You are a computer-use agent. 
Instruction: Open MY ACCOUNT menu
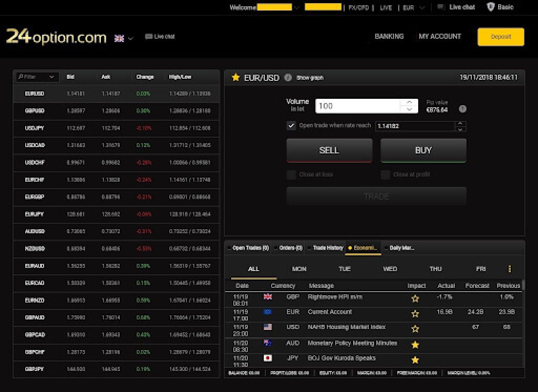[440, 36]
